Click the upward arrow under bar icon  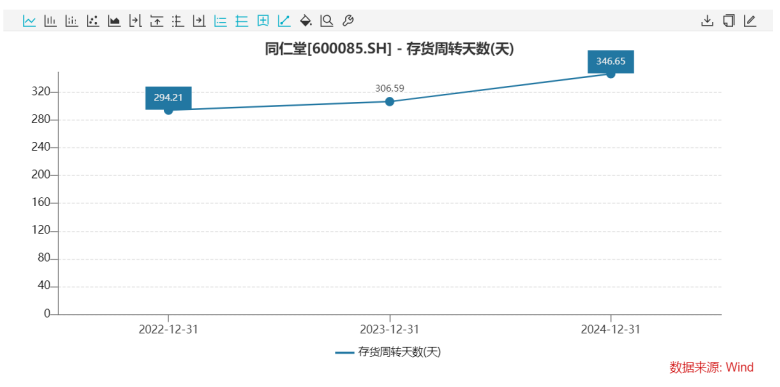click(x=157, y=21)
